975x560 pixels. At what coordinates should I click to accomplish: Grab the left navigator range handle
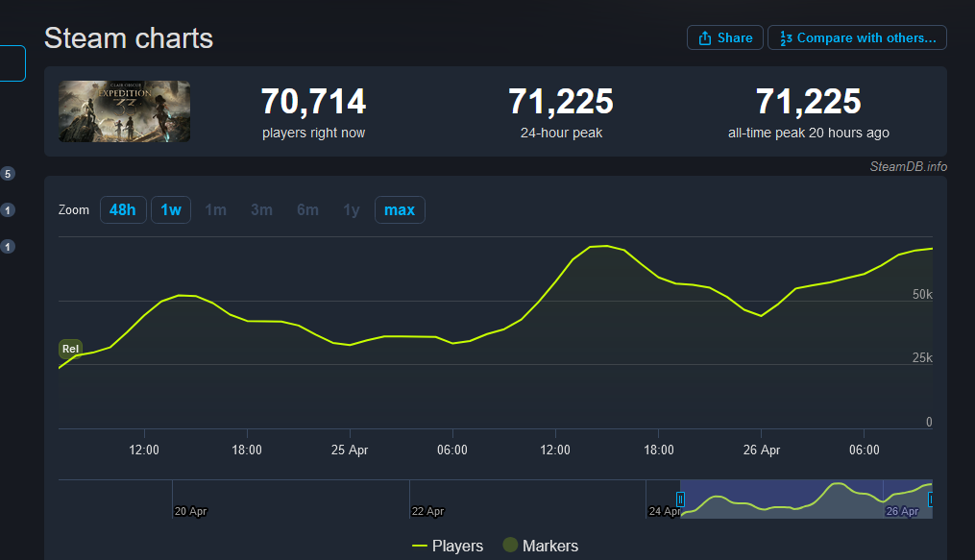pyautogui.click(x=680, y=499)
